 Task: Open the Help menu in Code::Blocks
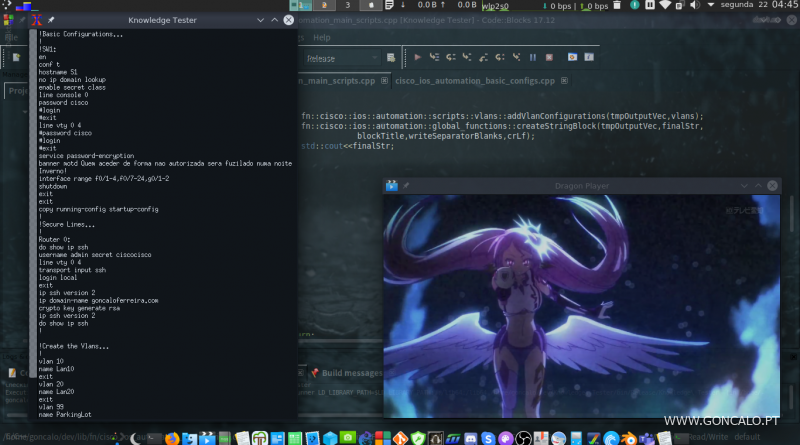[321, 37]
